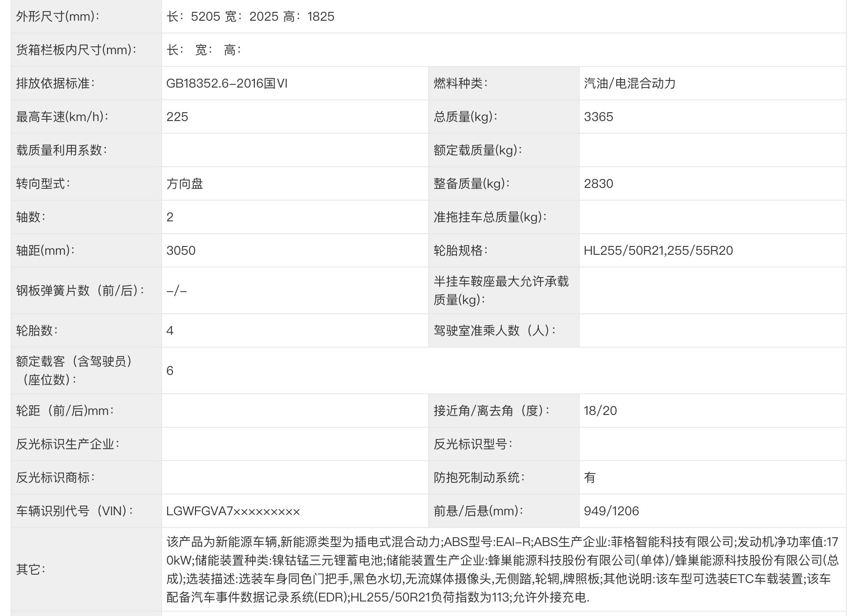This screenshot has height=616, width=853.
Task: Click the wheelbase value 3050
Action: 181,251
